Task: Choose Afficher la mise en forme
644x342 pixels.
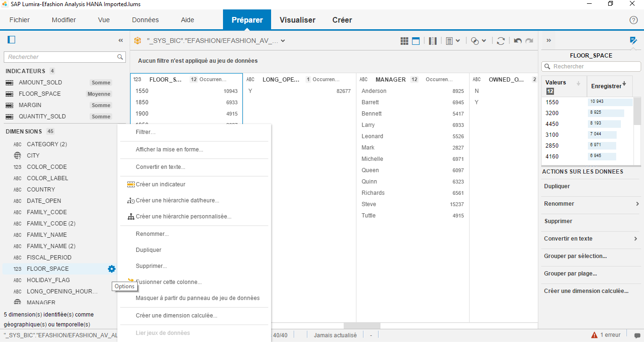Action: (x=169, y=150)
